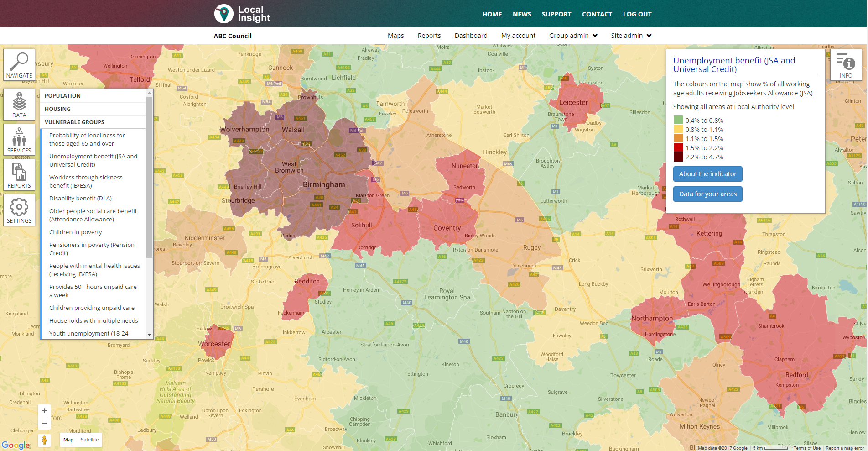Open the HOME page
The height and width of the screenshot is (451, 868).
click(492, 14)
